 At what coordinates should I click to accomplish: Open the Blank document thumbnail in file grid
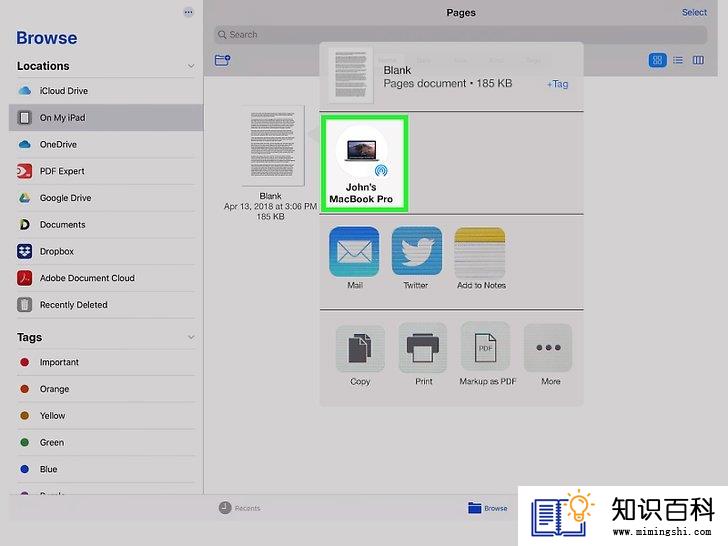point(273,145)
